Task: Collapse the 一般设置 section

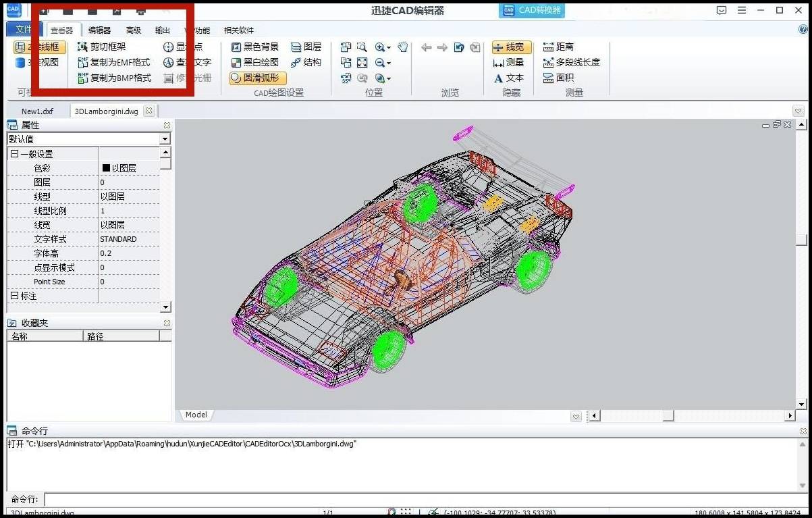Action: pyautogui.click(x=14, y=154)
